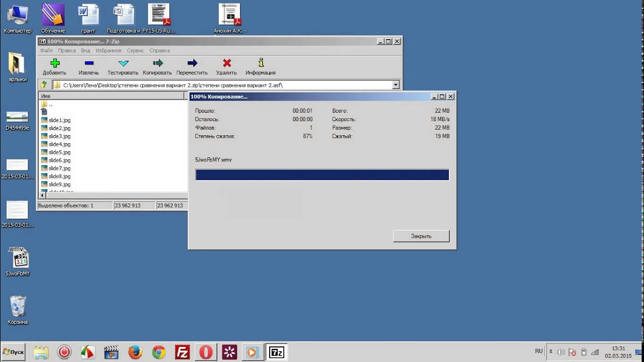Image resolution: width=644 pixels, height=362 pixels.
Task: Select slide6.jpg in file list
Action: (x=55, y=160)
